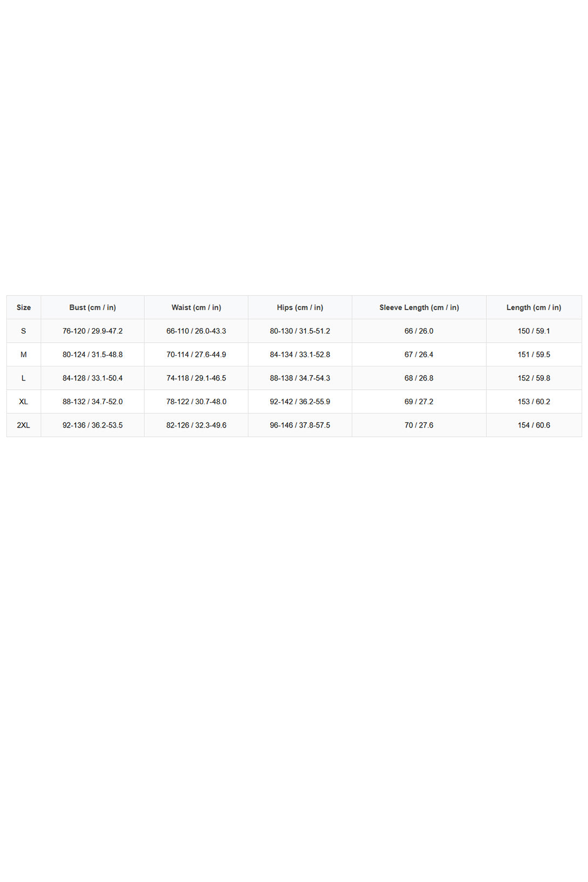Click sleeve length value 69 / 27.2
The width and height of the screenshot is (588, 882).
click(419, 402)
